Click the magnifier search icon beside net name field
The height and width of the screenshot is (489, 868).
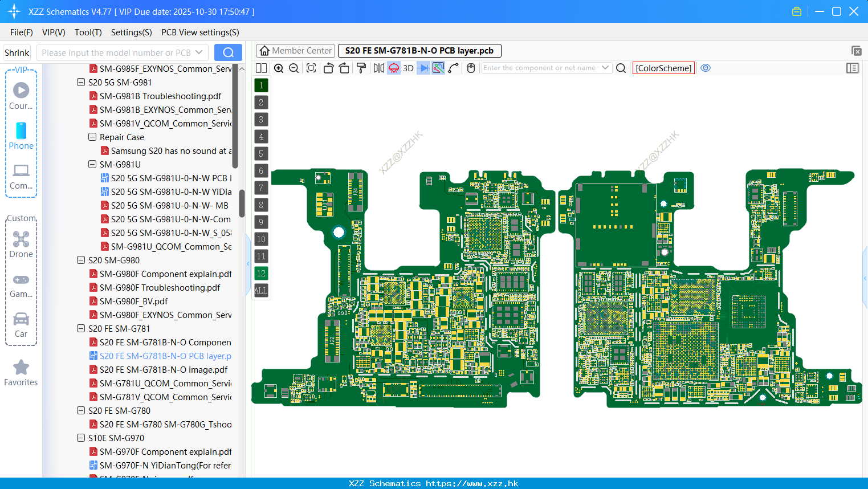[x=621, y=68]
